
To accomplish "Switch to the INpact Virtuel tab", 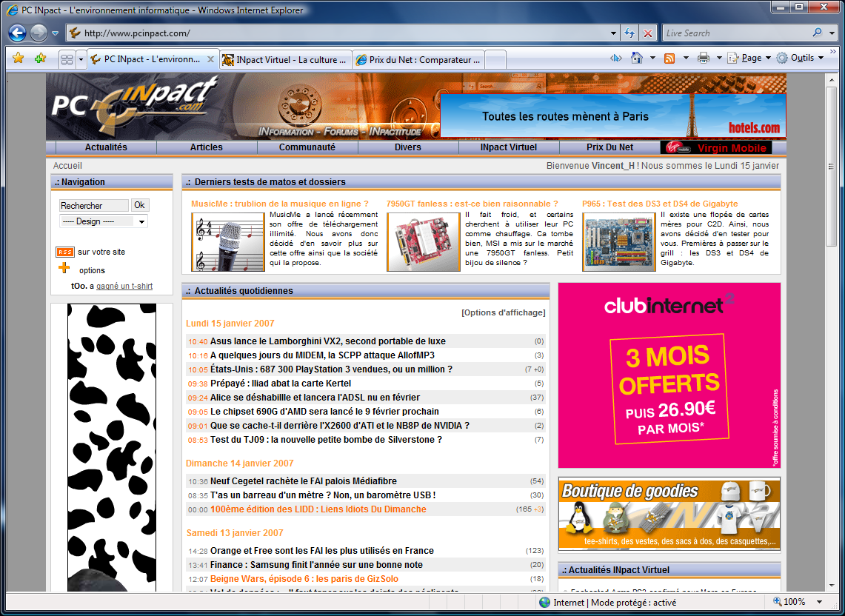I will pos(286,60).
